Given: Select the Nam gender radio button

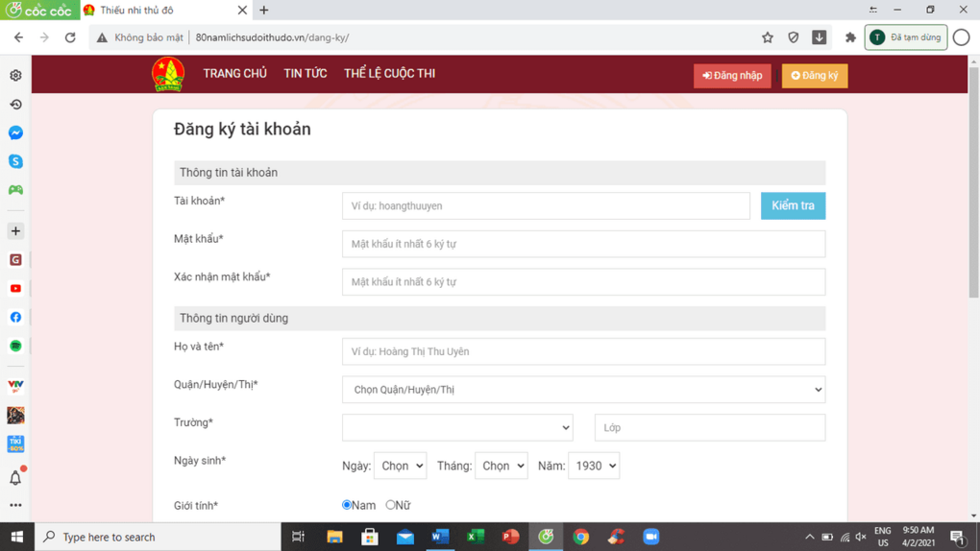Looking at the screenshot, I should click(347, 505).
